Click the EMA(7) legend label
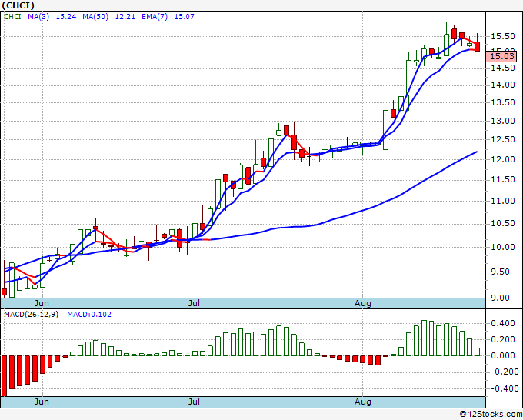This screenshot has height=420, width=523. pos(155,17)
